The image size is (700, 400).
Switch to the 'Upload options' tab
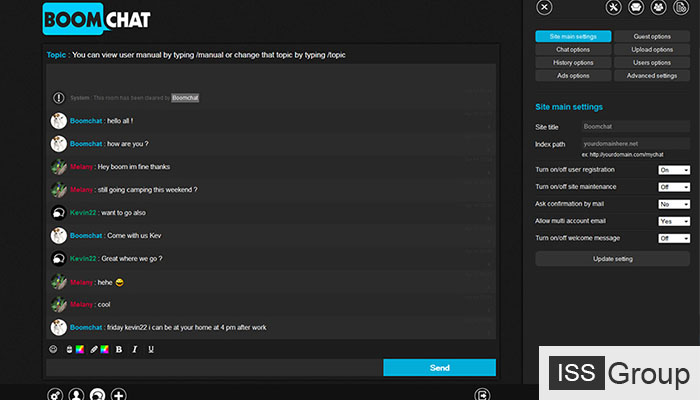point(652,50)
